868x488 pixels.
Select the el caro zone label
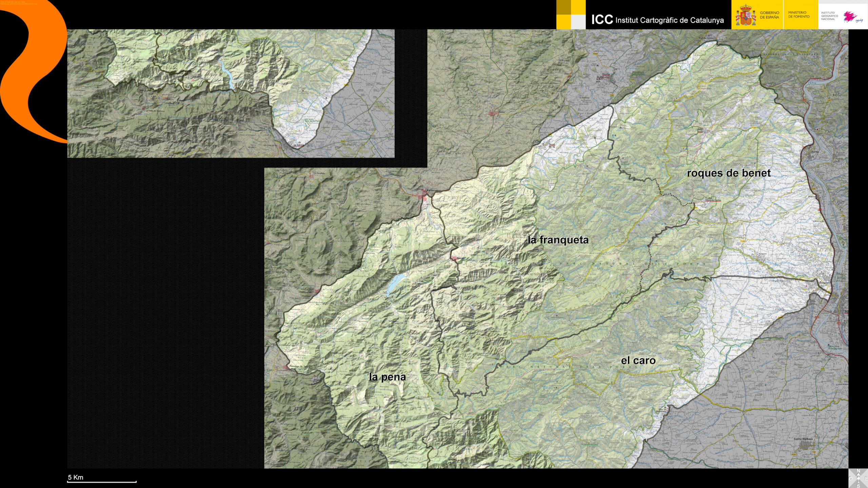pyautogui.click(x=638, y=361)
